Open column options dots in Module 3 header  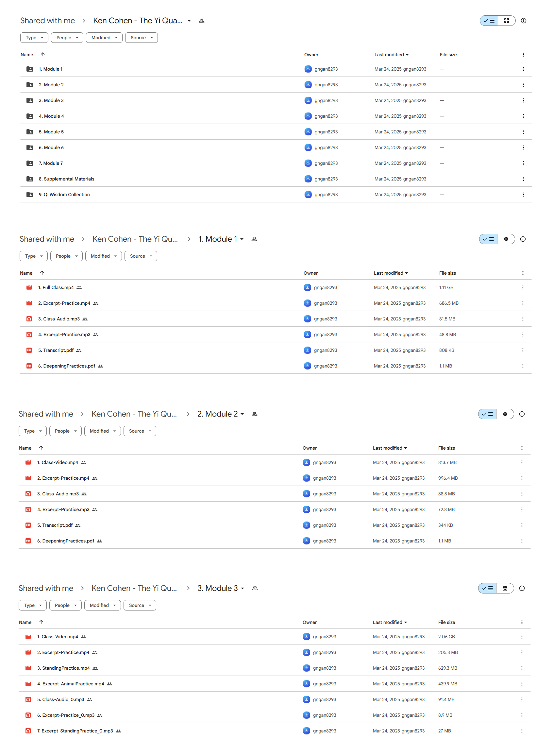click(522, 622)
